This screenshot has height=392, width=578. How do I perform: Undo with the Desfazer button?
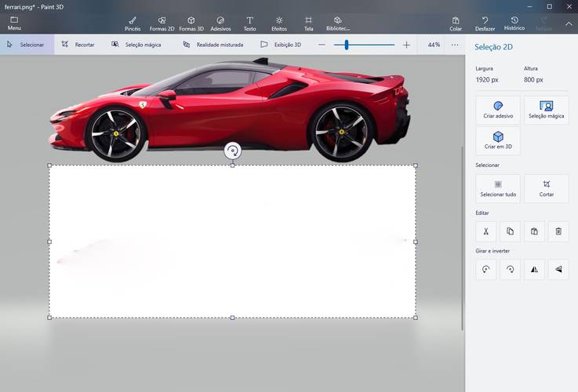coord(485,24)
